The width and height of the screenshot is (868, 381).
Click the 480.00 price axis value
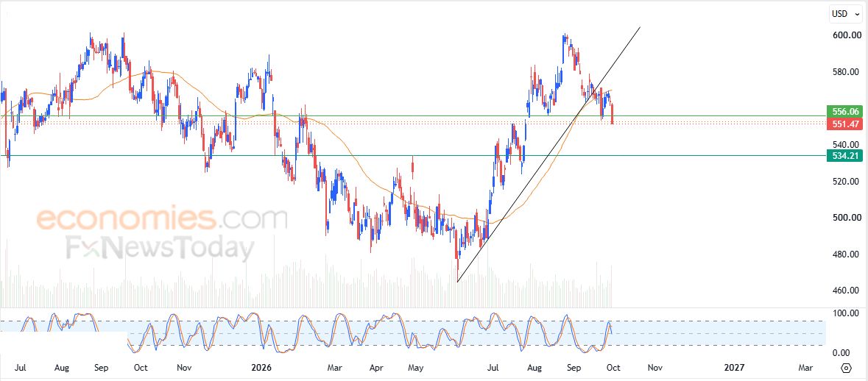point(844,254)
